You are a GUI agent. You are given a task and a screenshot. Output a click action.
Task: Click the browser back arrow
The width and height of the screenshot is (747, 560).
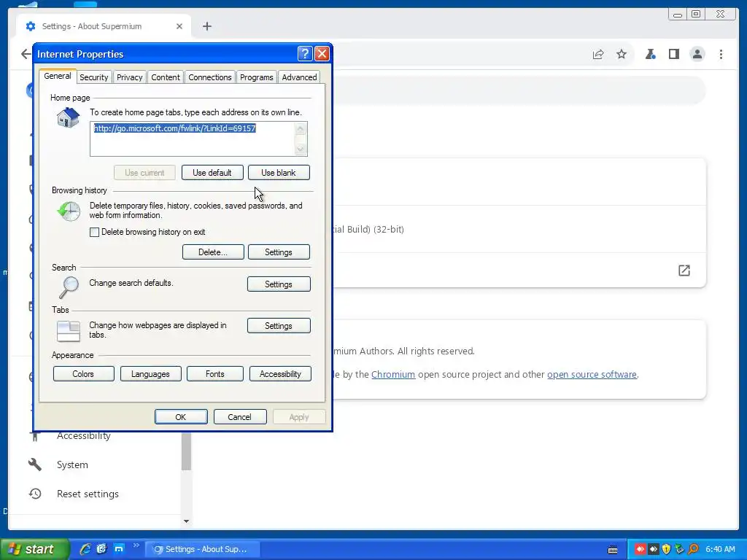click(26, 54)
